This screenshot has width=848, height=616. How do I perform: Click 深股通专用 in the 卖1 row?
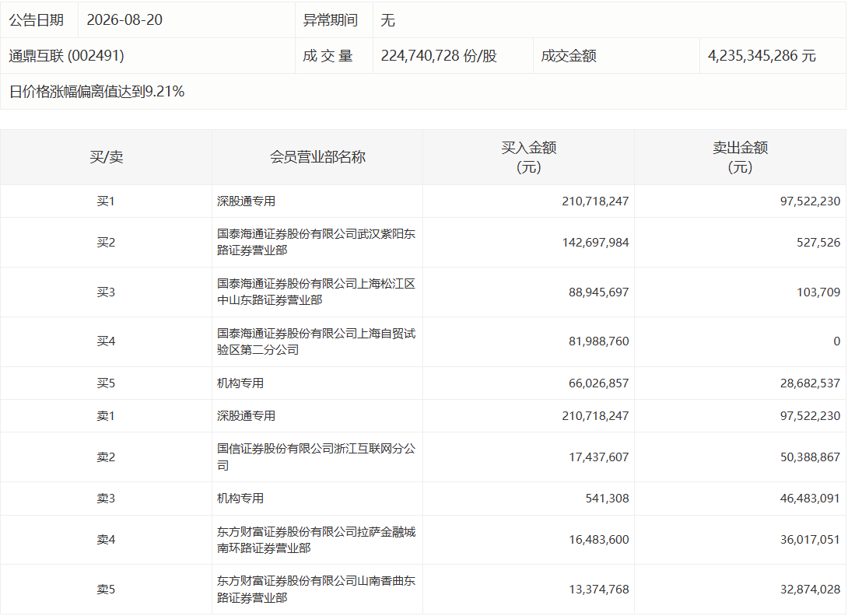pyautogui.click(x=246, y=416)
